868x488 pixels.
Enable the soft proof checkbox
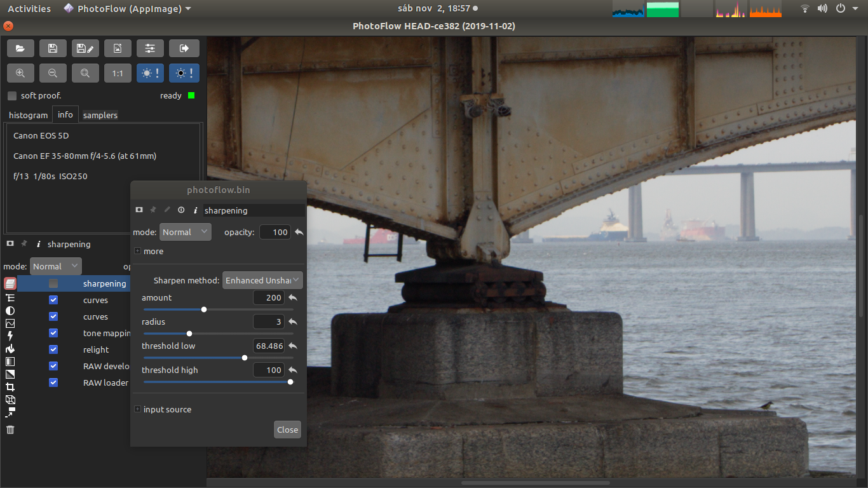pos(12,96)
